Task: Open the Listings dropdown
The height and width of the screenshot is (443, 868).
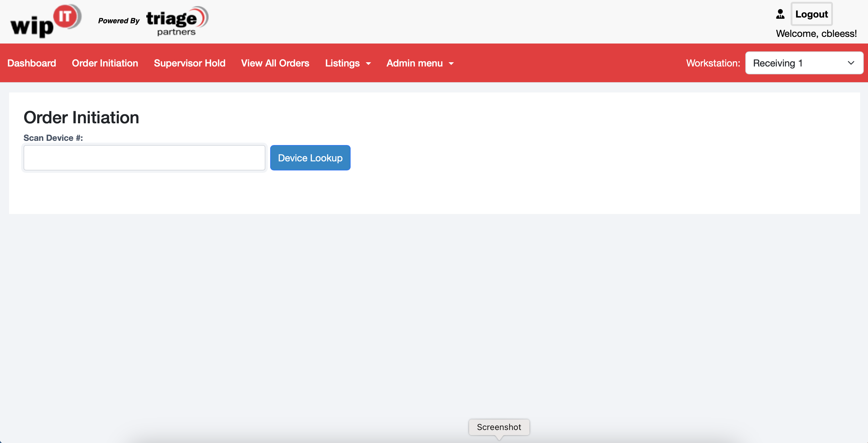Action: pyautogui.click(x=342, y=63)
